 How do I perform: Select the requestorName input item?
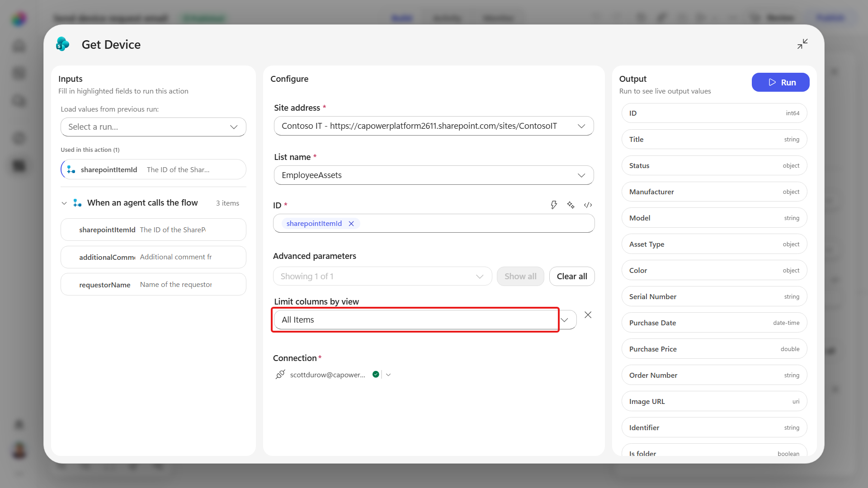tap(153, 285)
